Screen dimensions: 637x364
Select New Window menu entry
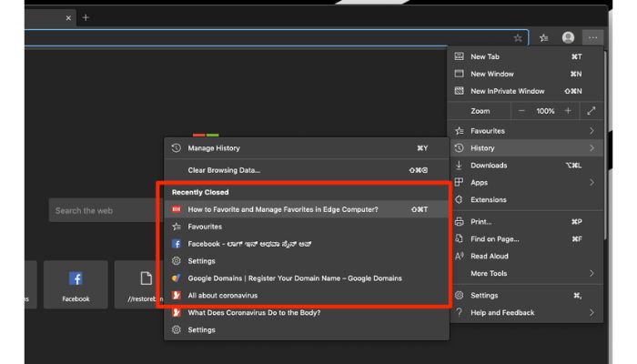(524, 74)
